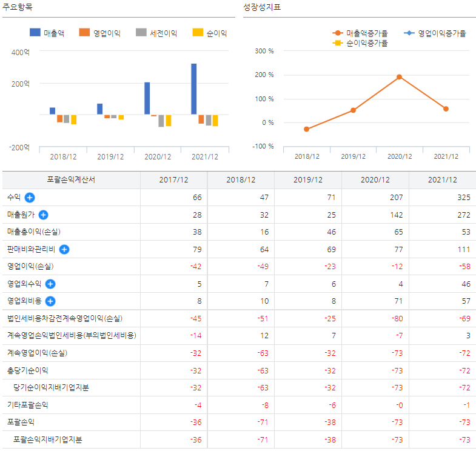Viewport: 476px width, 451px height.
Task: Click the 총당기순이익 row label
Action: click(x=27, y=370)
